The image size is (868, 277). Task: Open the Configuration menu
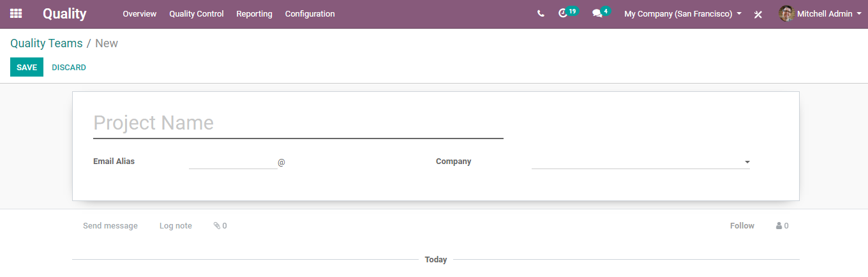310,13
